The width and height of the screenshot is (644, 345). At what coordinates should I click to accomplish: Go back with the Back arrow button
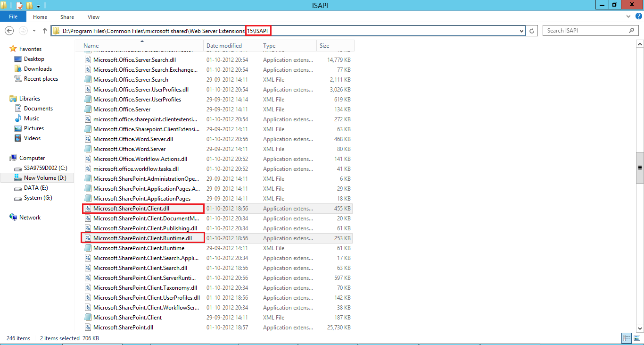pyautogui.click(x=9, y=31)
